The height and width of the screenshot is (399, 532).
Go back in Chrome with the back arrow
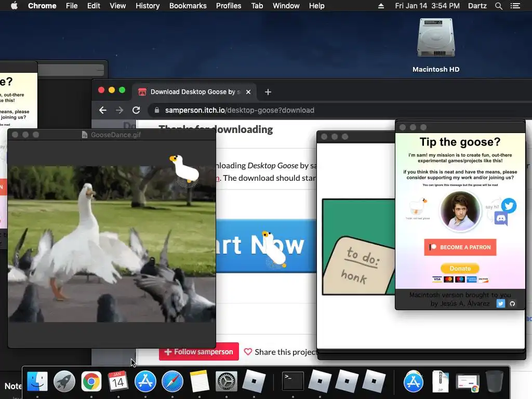[x=103, y=110]
